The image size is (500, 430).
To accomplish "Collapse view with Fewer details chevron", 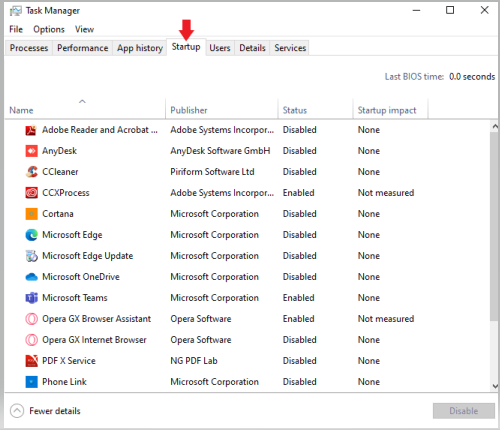I will [x=17, y=411].
